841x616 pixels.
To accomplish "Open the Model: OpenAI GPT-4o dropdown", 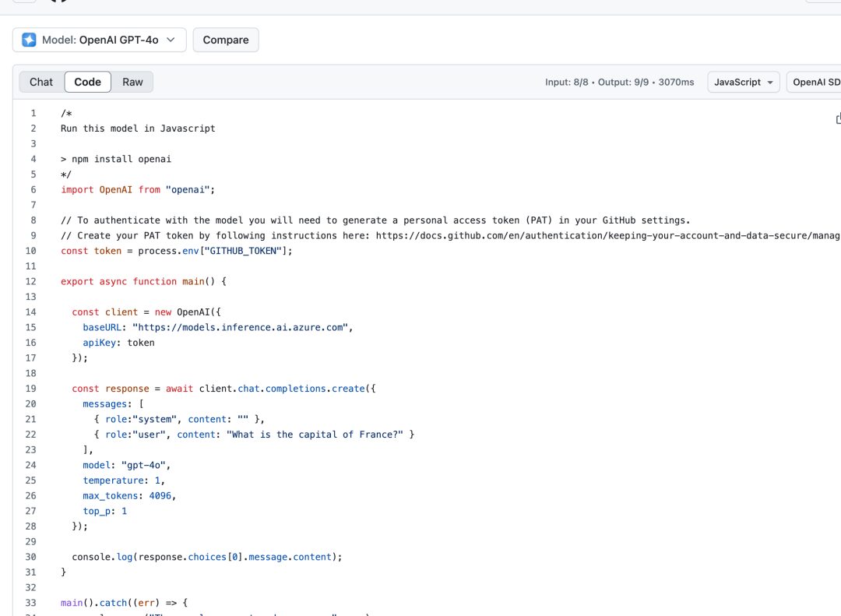I will point(99,40).
